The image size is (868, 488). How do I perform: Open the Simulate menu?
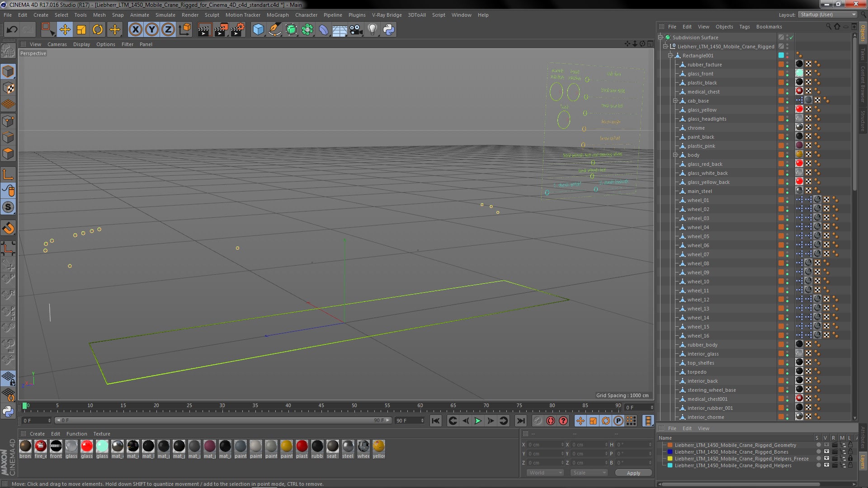point(165,15)
